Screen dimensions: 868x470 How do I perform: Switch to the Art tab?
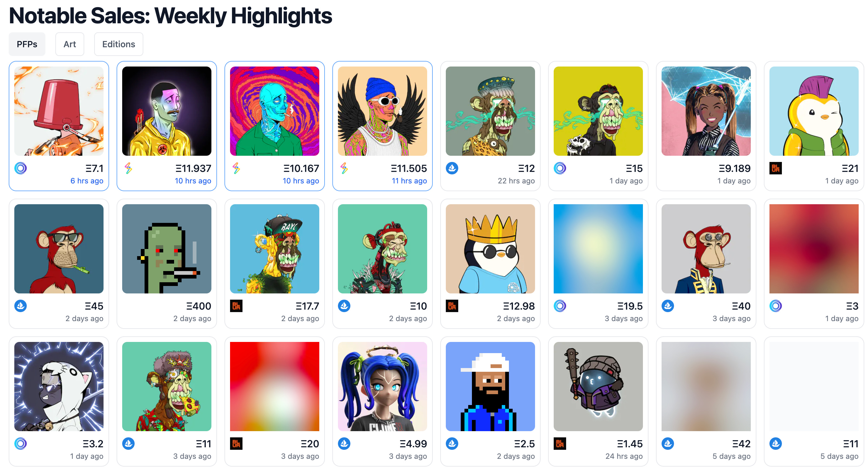point(70,44)
